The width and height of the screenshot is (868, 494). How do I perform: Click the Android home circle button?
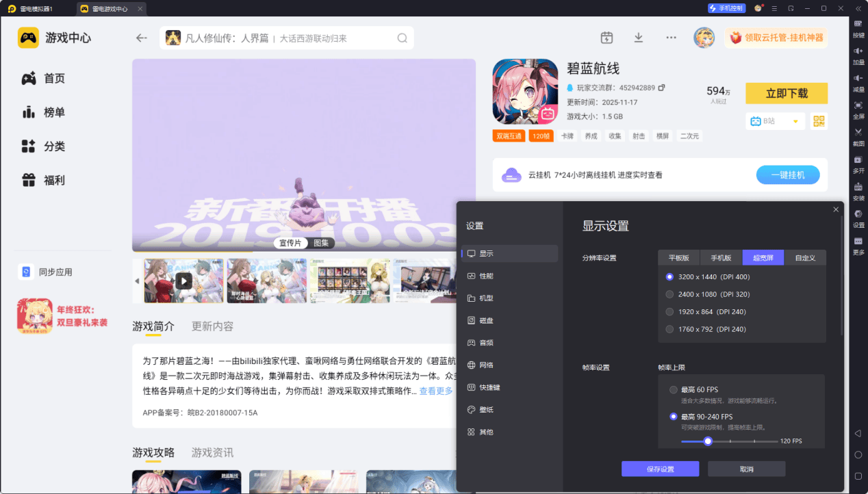(x=858, y=454)
